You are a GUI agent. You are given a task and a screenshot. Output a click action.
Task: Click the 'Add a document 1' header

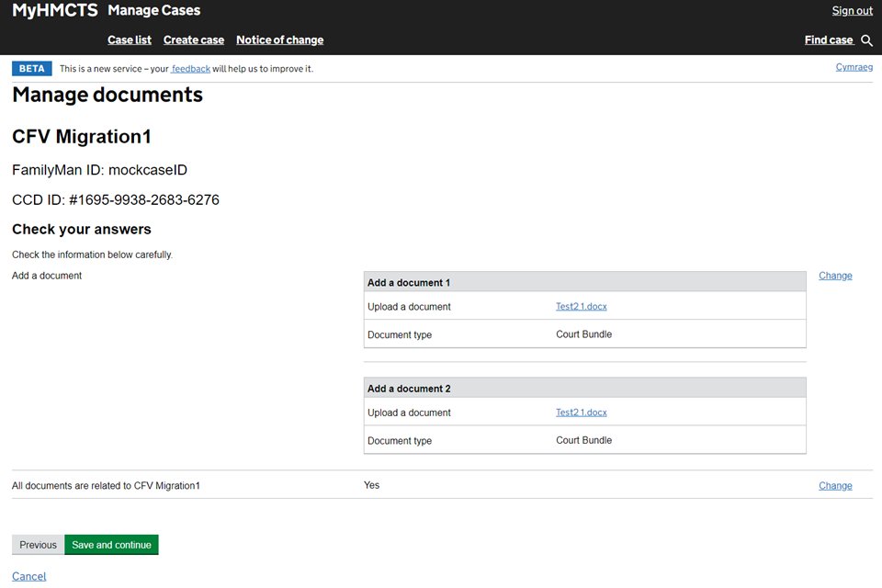coord(409,283)
